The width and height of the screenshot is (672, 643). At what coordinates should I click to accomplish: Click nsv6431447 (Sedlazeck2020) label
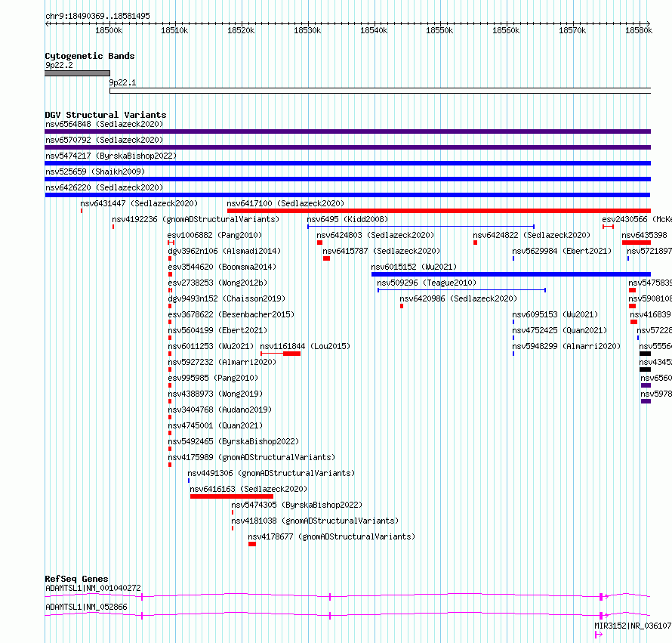(139, 203)
